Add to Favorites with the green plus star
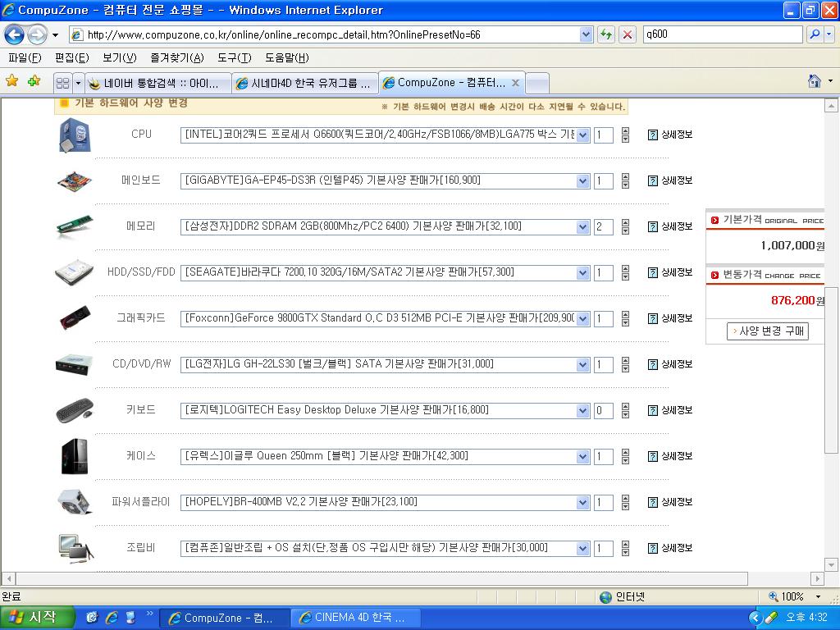 click(34, 81)
